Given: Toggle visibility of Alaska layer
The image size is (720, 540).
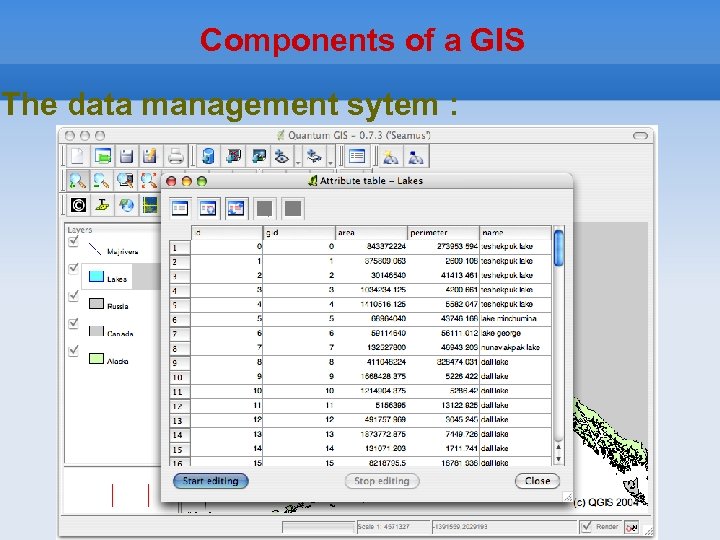Looking at the screenshot, I should tap(73, 351).
